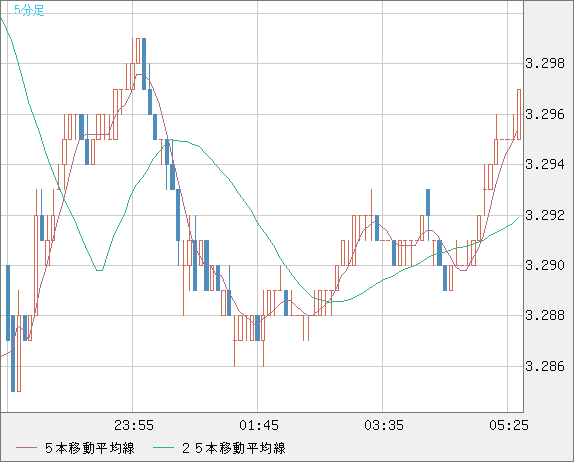Click the purple line swatch in legend
This screenshot has width=574, height=462.
[27, 448]
